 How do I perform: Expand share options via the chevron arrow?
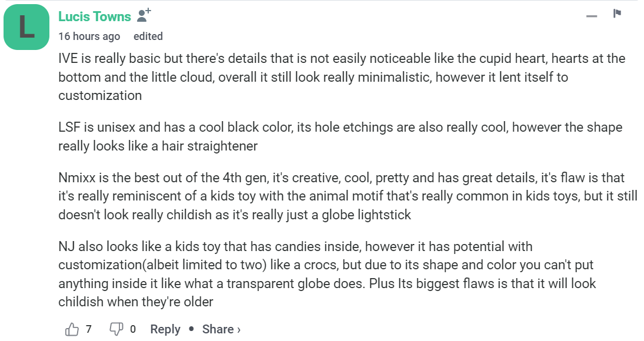pyautogui.click(x=239, y=330)
